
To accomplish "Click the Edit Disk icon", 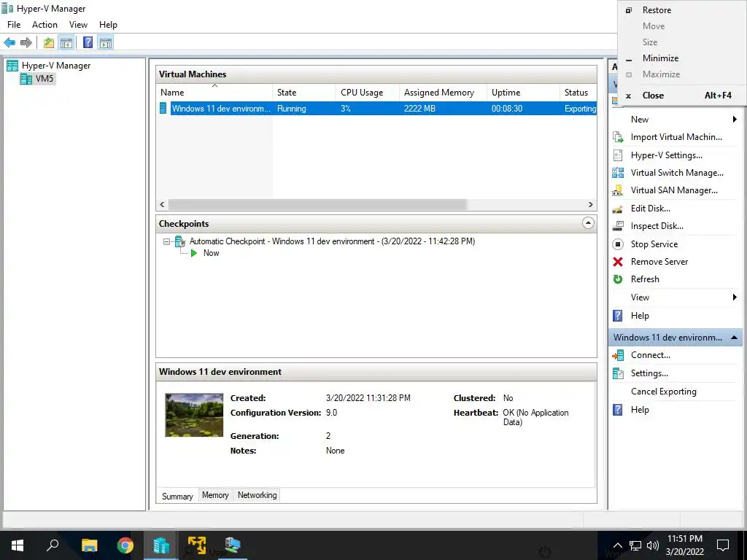I will [618, 209].
